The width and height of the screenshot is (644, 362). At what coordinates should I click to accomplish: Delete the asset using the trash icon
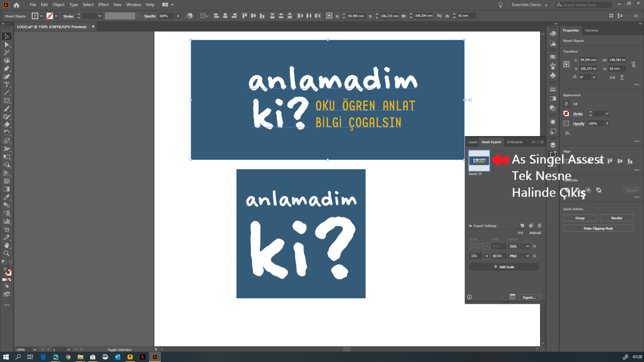tap(539, 225)
